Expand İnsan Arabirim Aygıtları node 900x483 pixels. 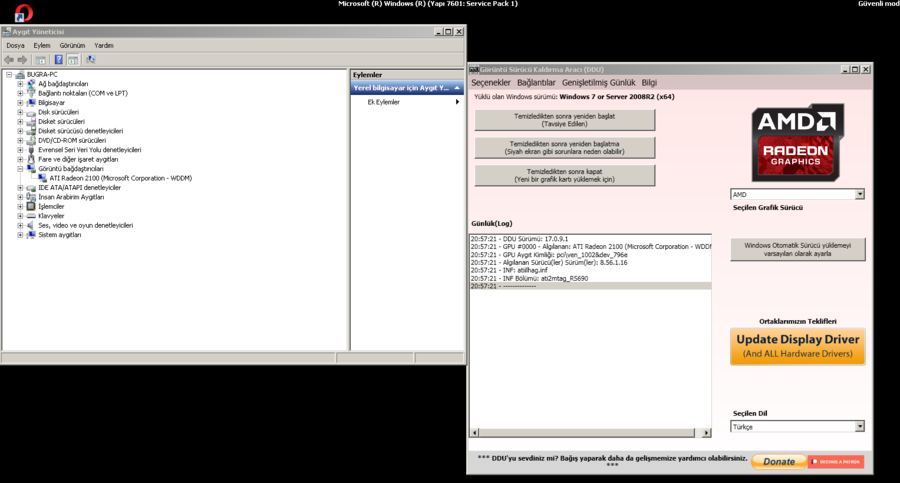20,197
